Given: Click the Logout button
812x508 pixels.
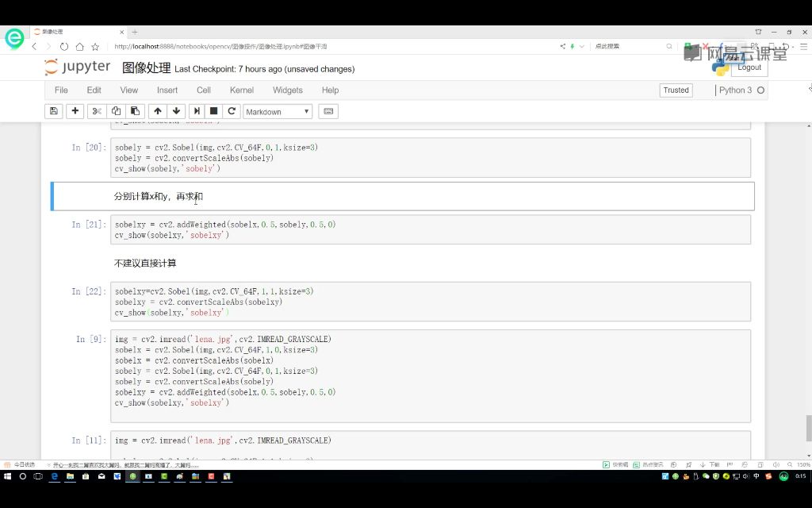Looking at the screenshot, I should pyautogui.click(x=749, y=67).
